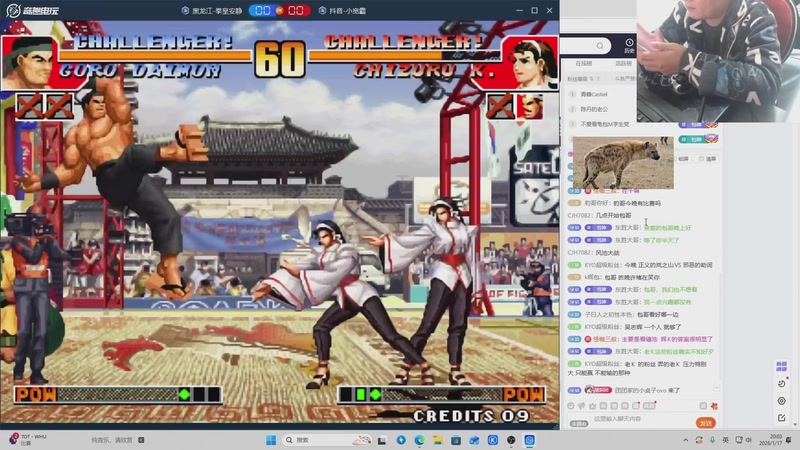
Task: Click the megaphone icon in chat toolbar
Action: (x=582, y=406)
